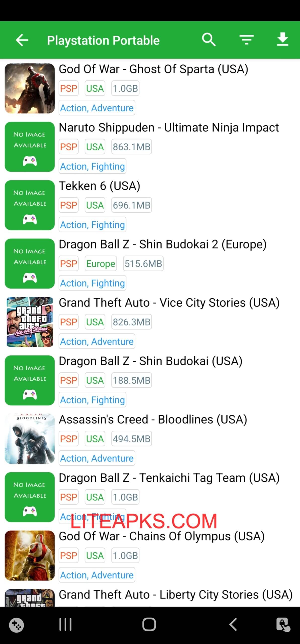Screen dimensions: 300x644
Task: Open God Of War - Ghost Of Sparta entry
Action: 154,69
